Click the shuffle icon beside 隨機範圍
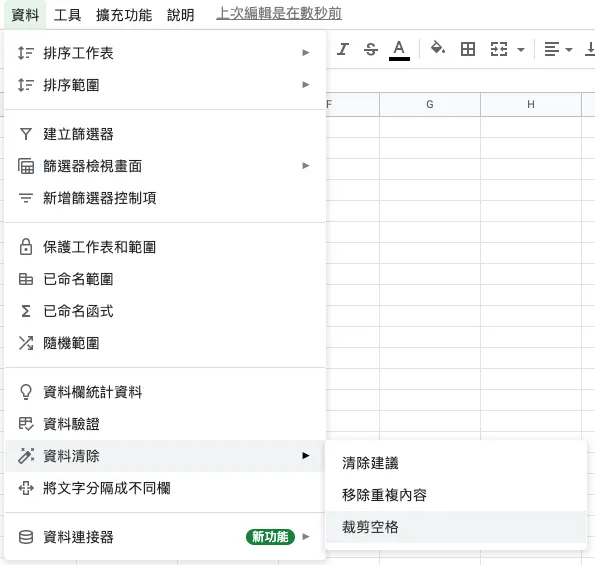 [x=26, y=343]
